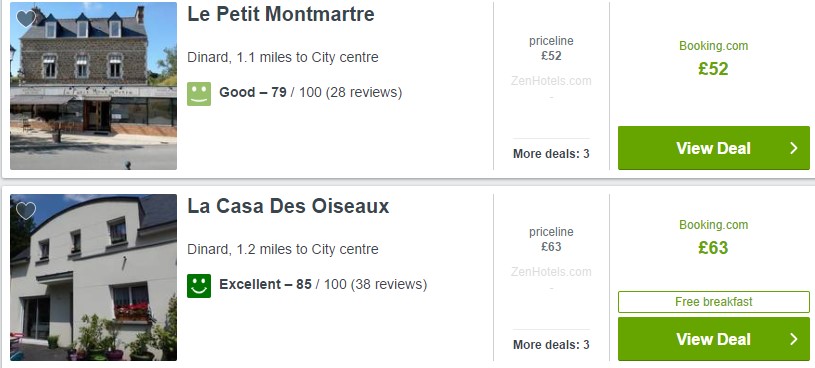Image resolution: width=815 pixels, height=368 pixels.
Task: Open Good – 79 reviews rating text
Action: (x=310, y=93)
